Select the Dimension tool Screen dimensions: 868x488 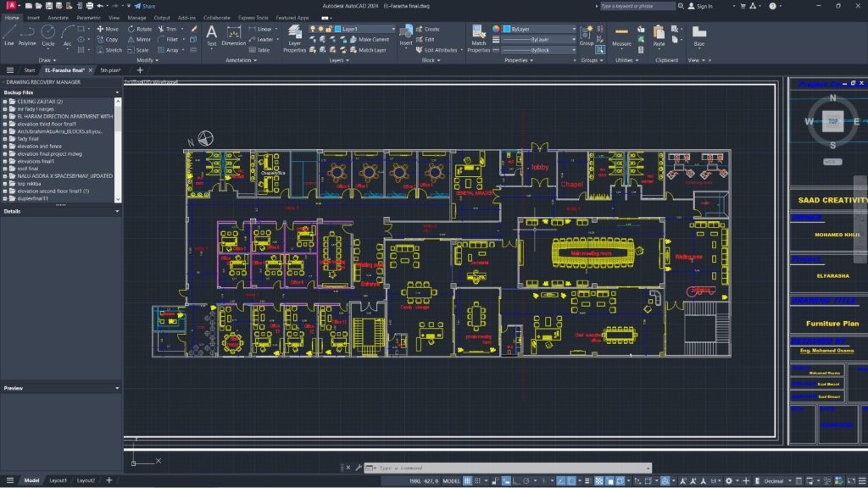234,36
